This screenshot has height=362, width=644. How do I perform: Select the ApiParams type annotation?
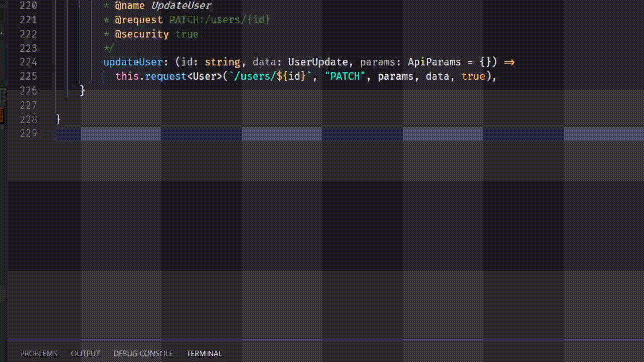[x=433, y=62]
